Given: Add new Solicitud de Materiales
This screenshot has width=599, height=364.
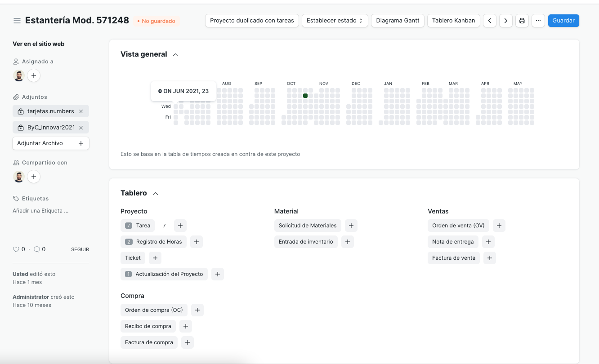Looking at the screenshot, I should tap(351, 226).
